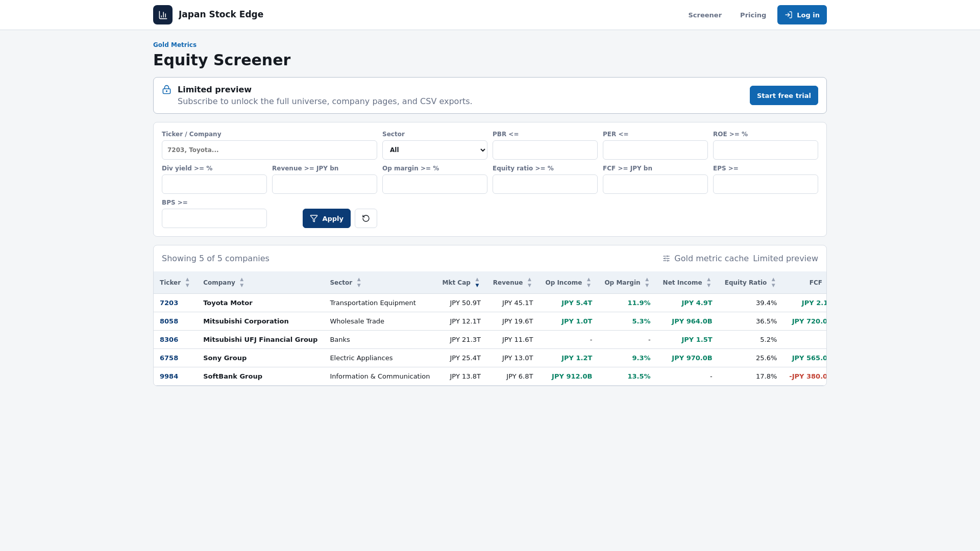Focus the Op margin >= % input
The image size is (980, 551).
pyautogui.click(x=435, y=184)
